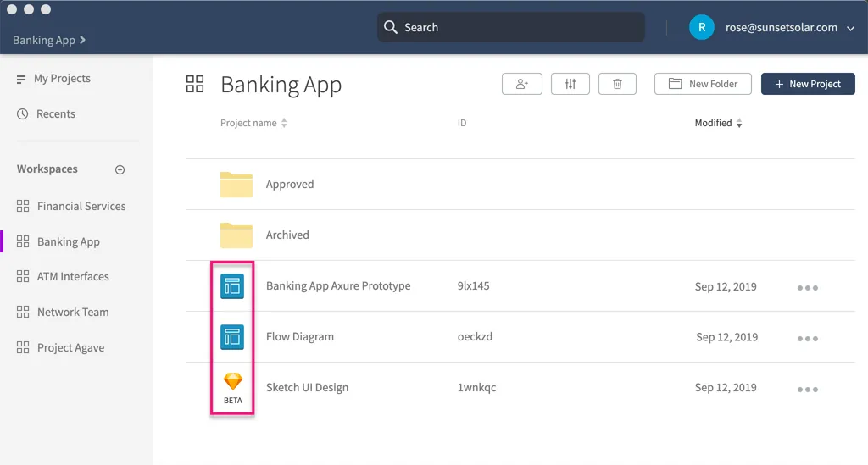Click the user avatar R icon
The height and width of the screenshot is (465, 868).
coord(701,27)
